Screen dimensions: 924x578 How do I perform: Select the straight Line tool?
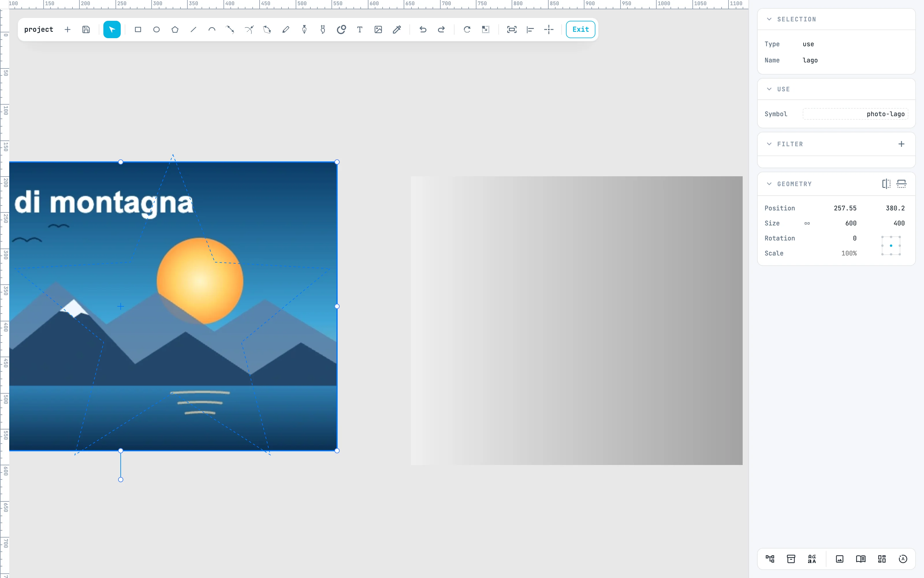pos(193,29)
